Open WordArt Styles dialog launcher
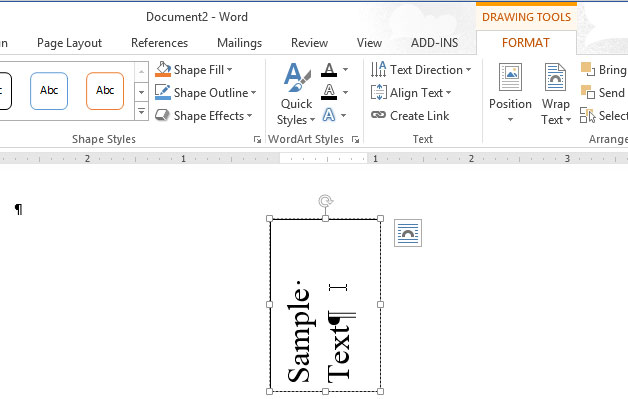Screen dimensions: 628x399 coord(355,139)
